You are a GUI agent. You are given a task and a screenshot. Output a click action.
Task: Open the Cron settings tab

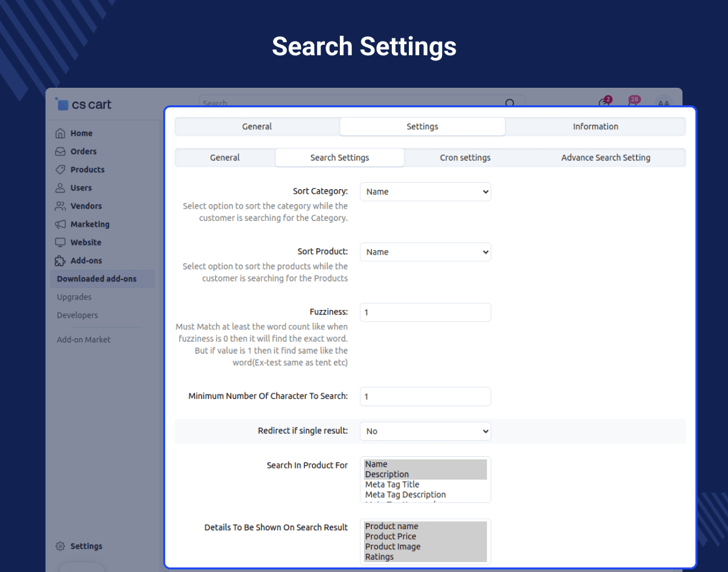coord(465,158)
